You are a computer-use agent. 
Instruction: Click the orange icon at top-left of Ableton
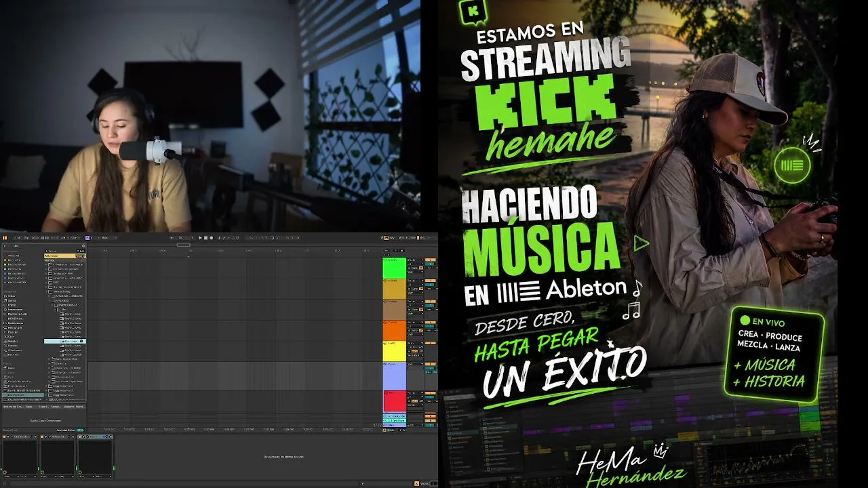5,238
